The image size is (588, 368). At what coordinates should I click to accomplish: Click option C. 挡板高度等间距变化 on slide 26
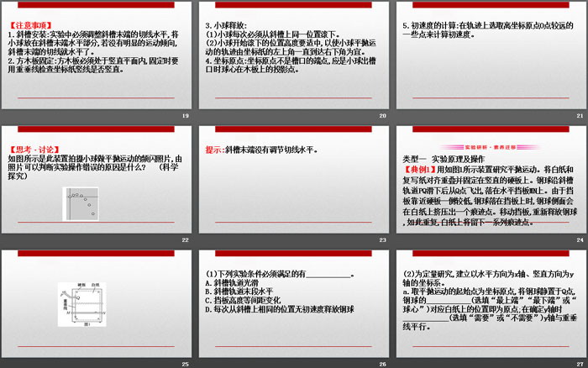pos(243,301)
